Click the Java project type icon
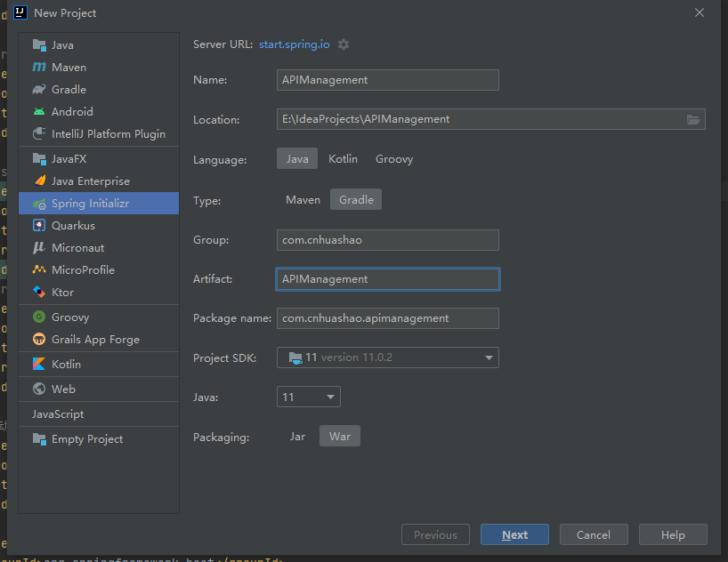The width and height of the screenshot is (728, 562). (x=39, y=45)
